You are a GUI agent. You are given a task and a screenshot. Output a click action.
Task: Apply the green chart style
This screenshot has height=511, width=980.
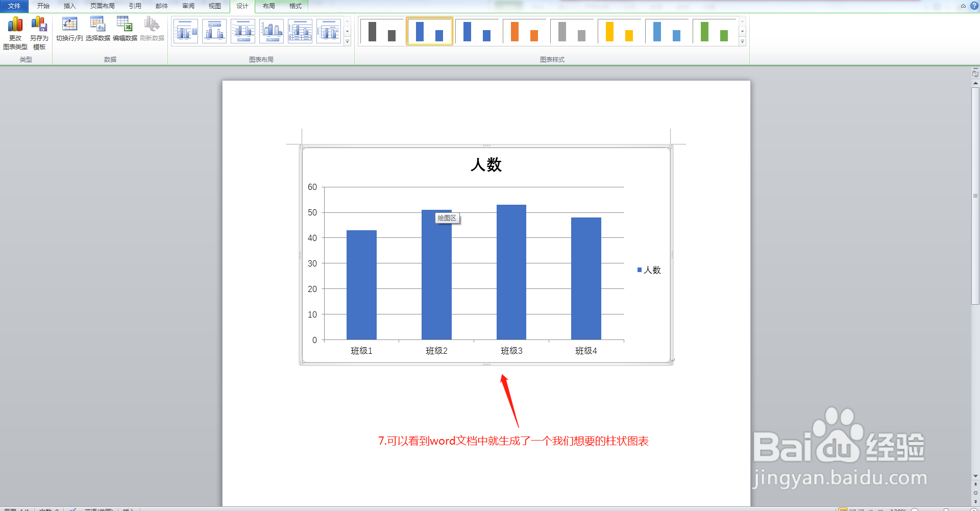[x=714, y=31]
